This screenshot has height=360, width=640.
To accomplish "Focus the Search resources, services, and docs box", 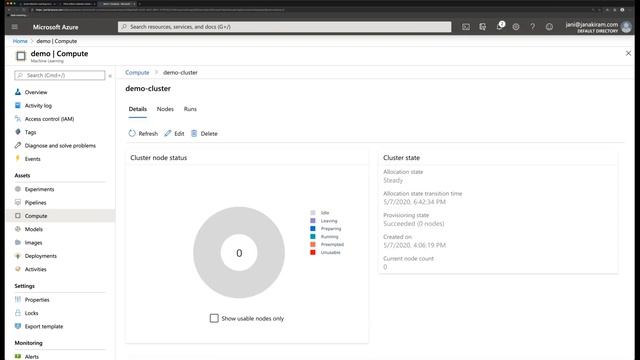I will point(284,27).
